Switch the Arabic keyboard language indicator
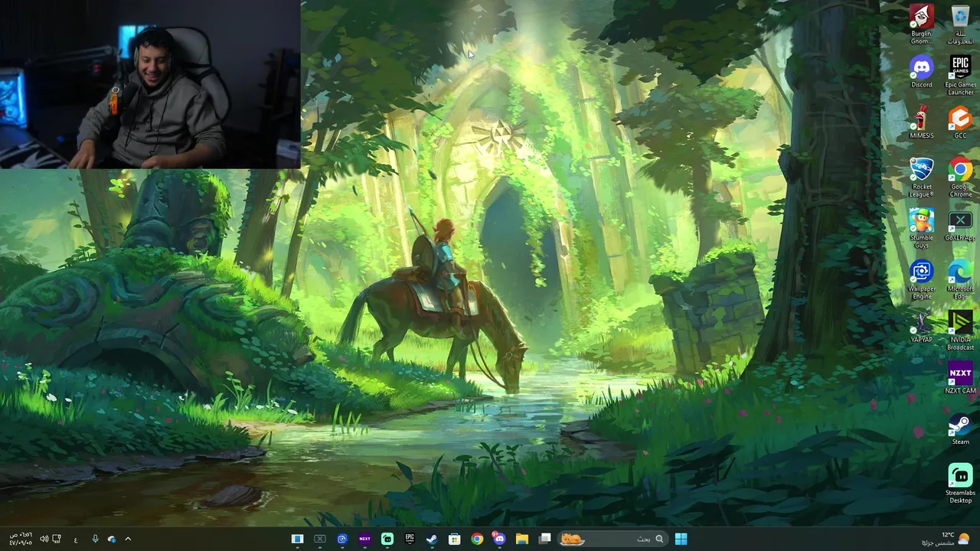Screen dimensions: 980x551 coord(75,540)
